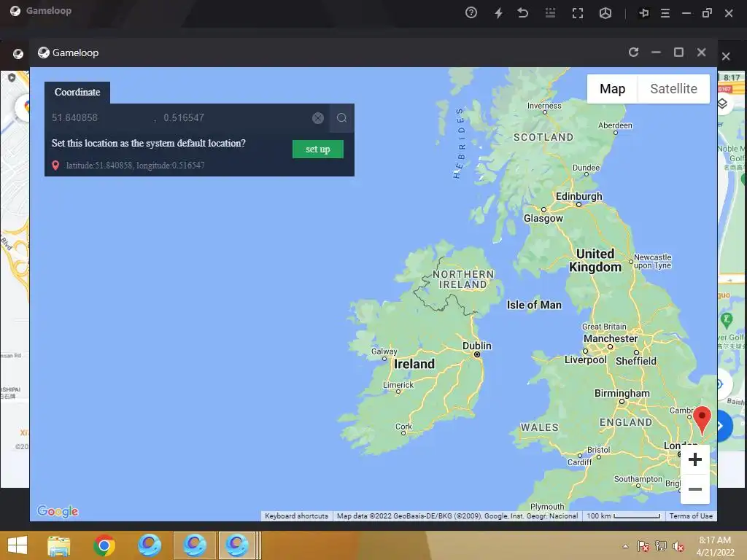Pin the Gameloop window on top
Viewport: 747px width, 560px height.
(x=643, y=13)
